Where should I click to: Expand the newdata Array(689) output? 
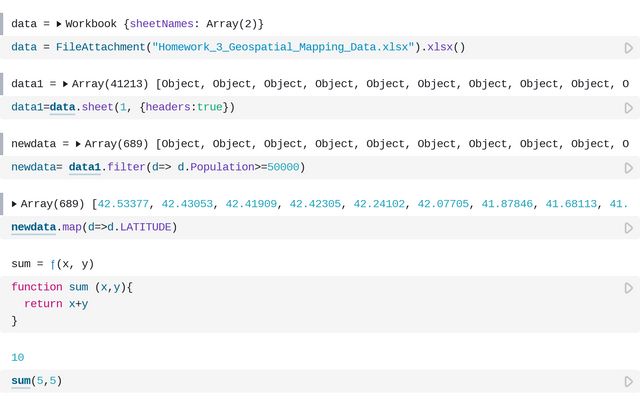coord(79,144)
